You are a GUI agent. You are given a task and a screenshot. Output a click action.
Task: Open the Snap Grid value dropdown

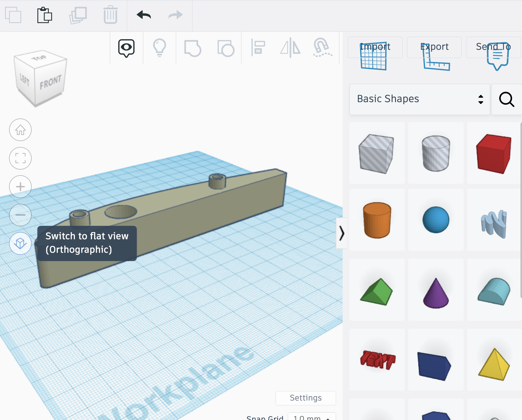click(312, 416)
